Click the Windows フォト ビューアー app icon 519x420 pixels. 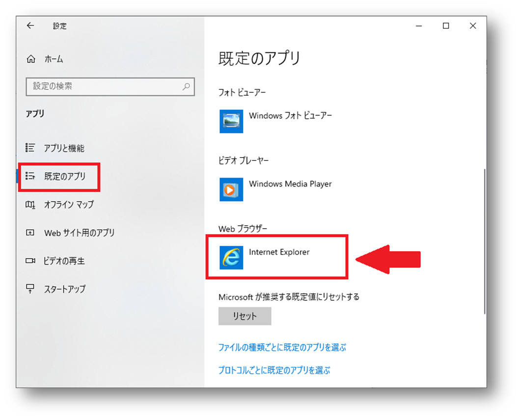coord(231,121)
